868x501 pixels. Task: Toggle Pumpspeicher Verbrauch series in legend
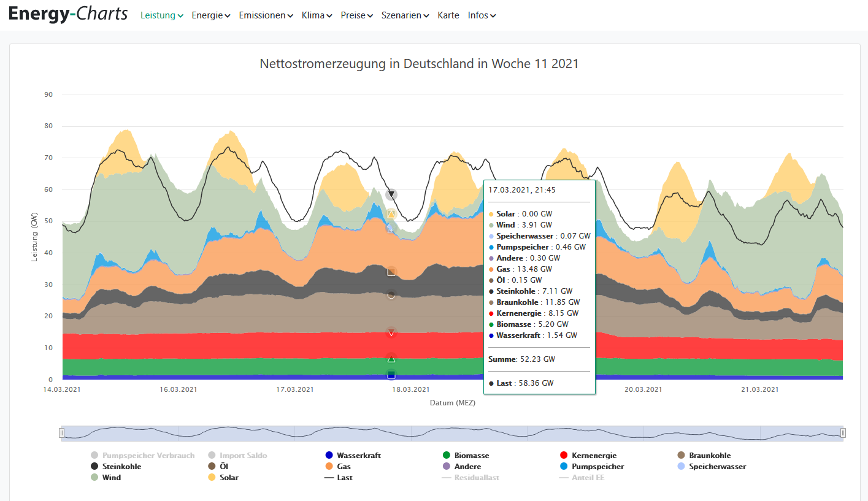tap(143, 456)
